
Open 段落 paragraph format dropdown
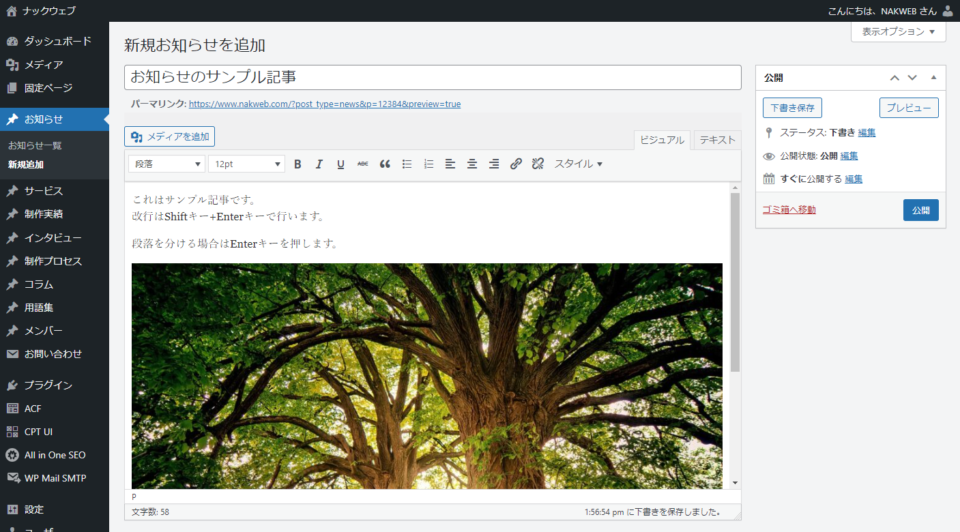pos(167,164)
